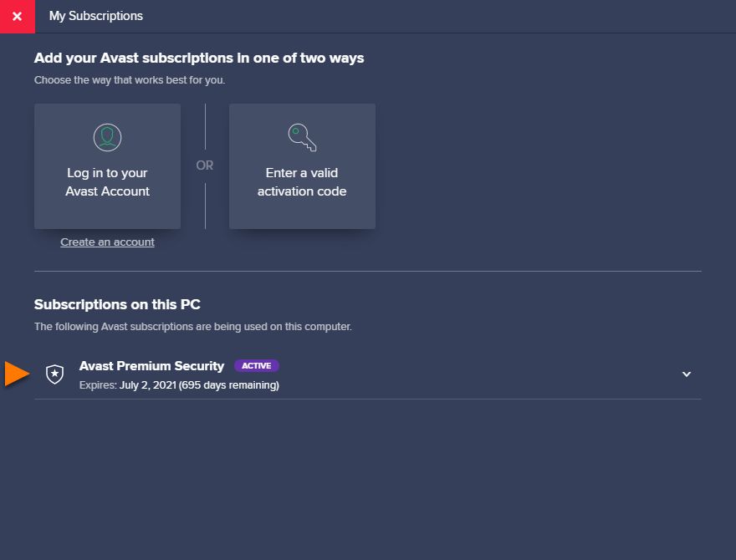Close the My Subscriptions window
This screenshot has width=736, height=560.
17,16
